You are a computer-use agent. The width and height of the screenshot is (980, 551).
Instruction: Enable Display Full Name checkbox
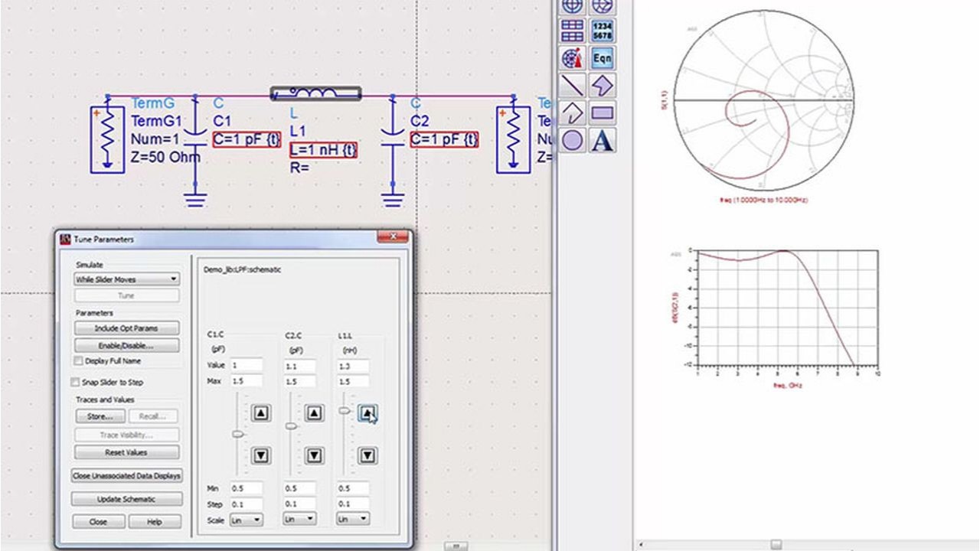78,360
